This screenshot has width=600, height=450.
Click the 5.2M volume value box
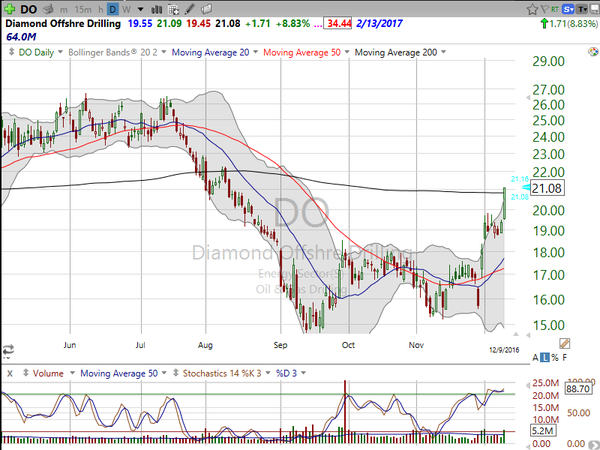[543, 430]
